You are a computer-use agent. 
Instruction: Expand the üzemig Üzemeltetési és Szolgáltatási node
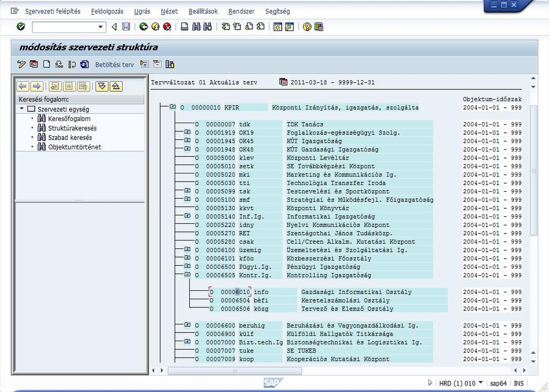pos(187,249)
